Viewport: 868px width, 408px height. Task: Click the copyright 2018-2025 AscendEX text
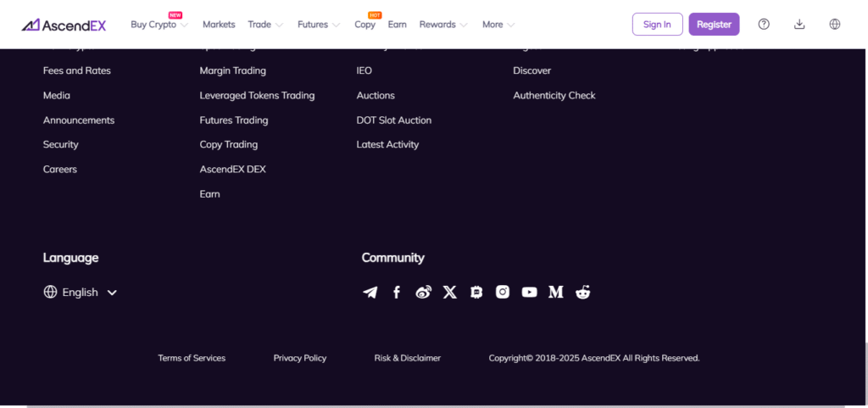tap(594, 358)
